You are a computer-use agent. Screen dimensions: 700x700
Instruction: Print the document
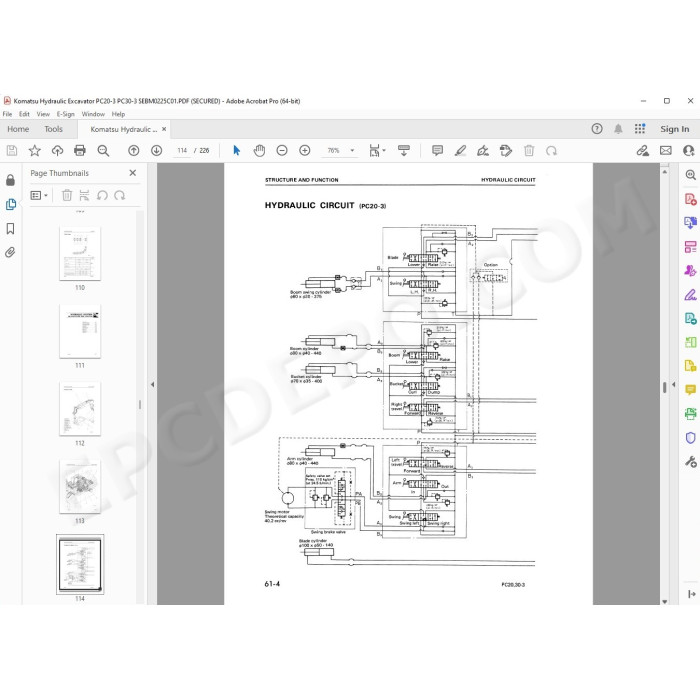tap(80, 150)
